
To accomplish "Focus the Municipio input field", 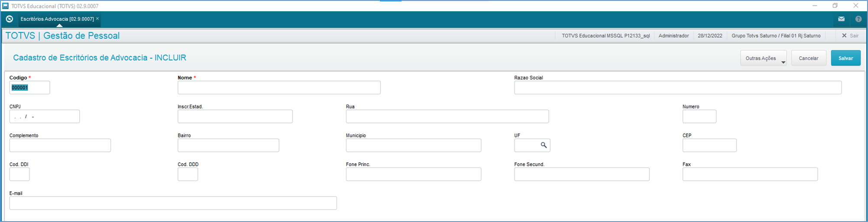I will 414,145.
